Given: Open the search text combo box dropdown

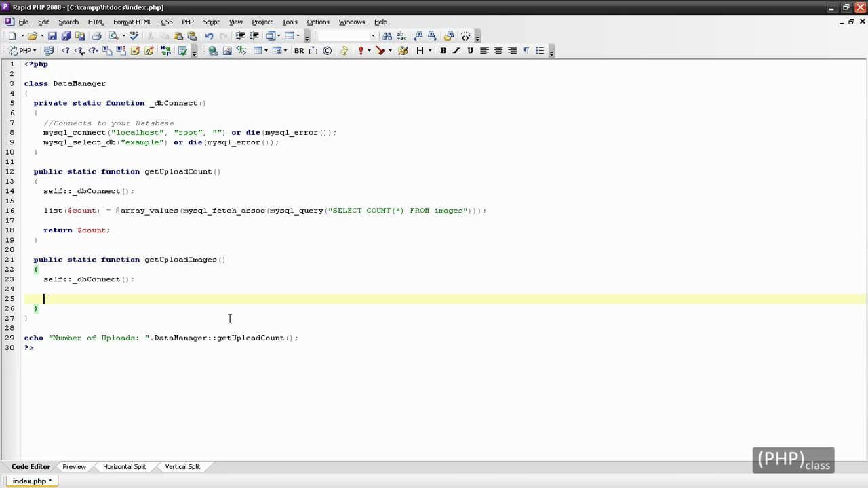Looking at the screenshot, I should click(373, 36).
